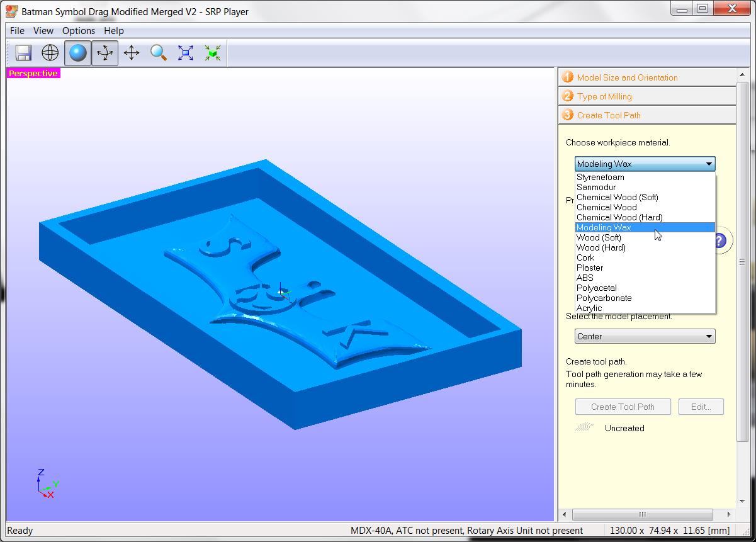The width and height of the screenshot is (756, 542).
Task: Choose Styrenefoam from material list
Action: click(x=645, y=177)
